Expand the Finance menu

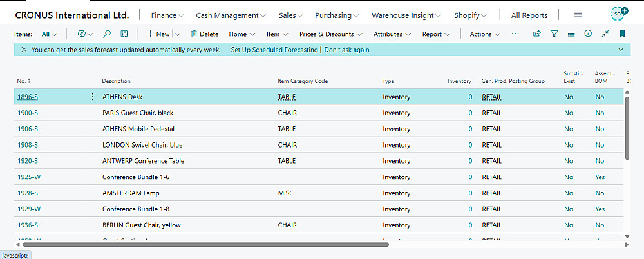[167, 15]
